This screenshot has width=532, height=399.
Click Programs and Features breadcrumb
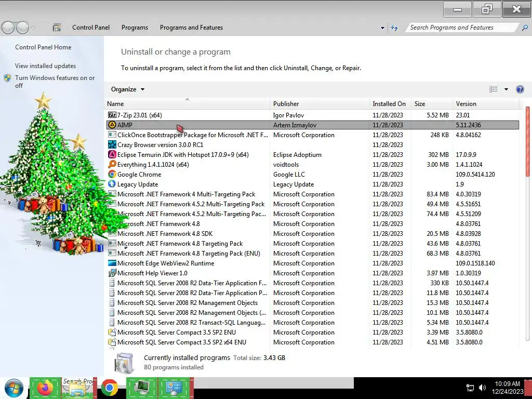pyautogui.click(x=191, y=28)
